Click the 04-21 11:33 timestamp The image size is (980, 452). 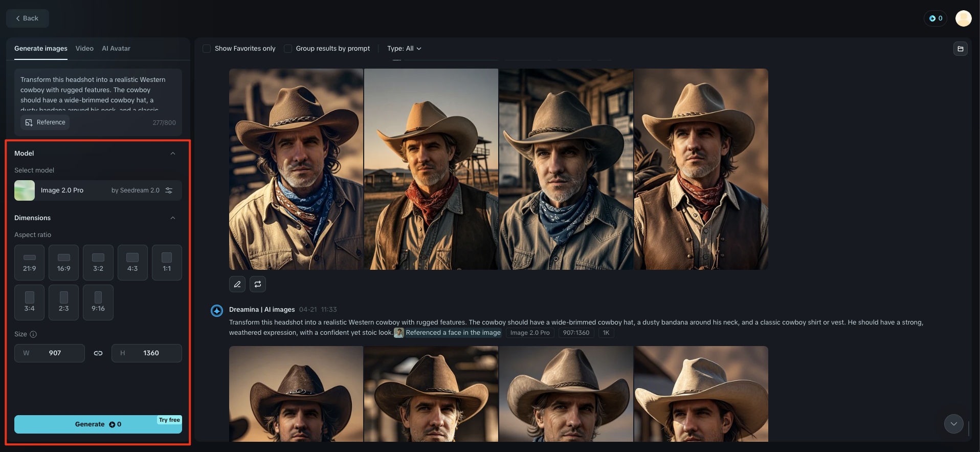(x=318, y=310)
